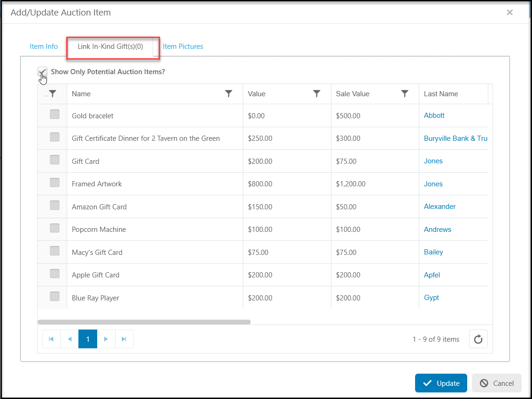
Task: Select the Gold bracelet name cell
Action: click(x=155, y=115)
